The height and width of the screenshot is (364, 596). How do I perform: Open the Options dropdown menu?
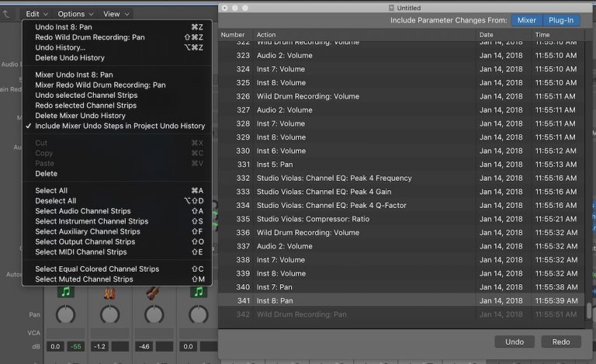click(75, 14)
